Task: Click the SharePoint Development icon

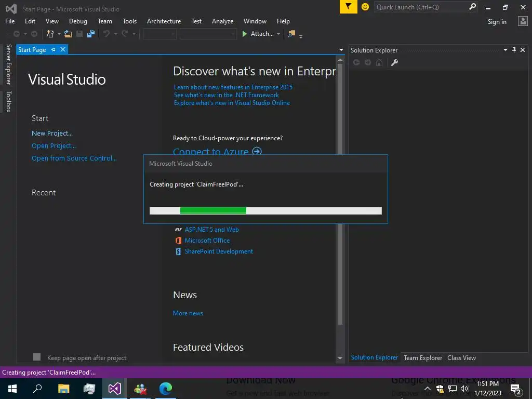Action: click(x=178, y=251)
